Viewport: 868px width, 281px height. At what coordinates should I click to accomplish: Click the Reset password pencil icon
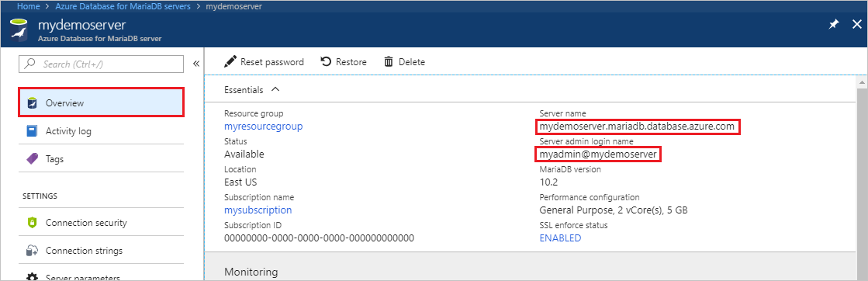point(230,61)
